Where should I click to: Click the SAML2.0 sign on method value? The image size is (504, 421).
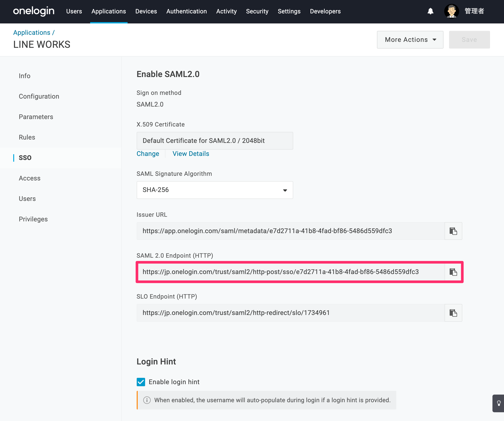(150, 105)
